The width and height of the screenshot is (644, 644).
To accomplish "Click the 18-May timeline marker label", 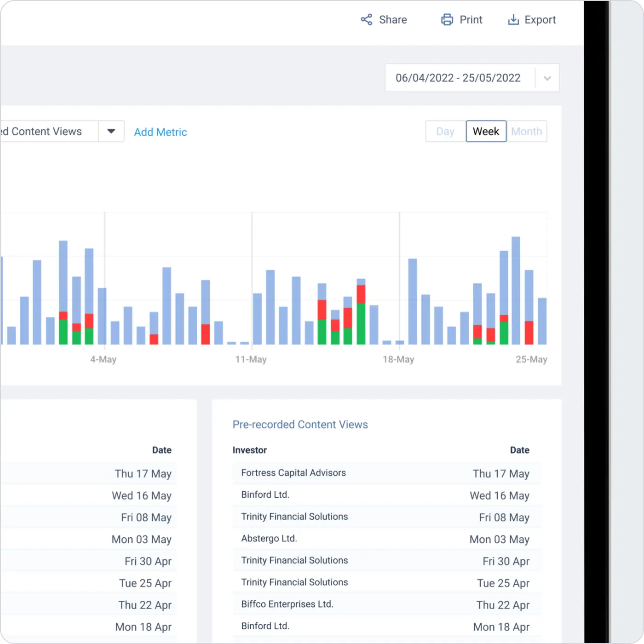I will (x=398, y=360).
